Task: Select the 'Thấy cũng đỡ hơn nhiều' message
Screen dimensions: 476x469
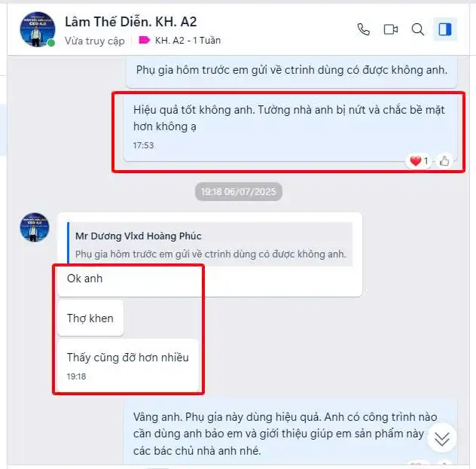Action: 128,365
